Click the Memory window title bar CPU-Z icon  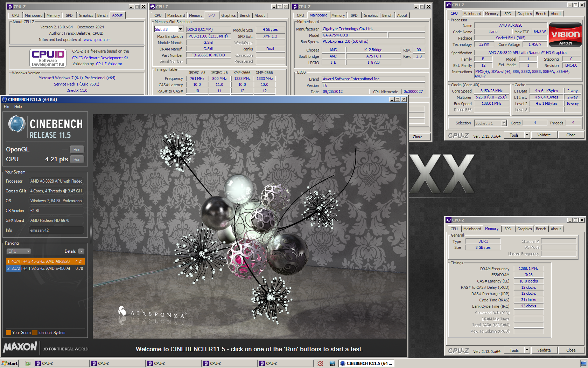pos(449,220)
